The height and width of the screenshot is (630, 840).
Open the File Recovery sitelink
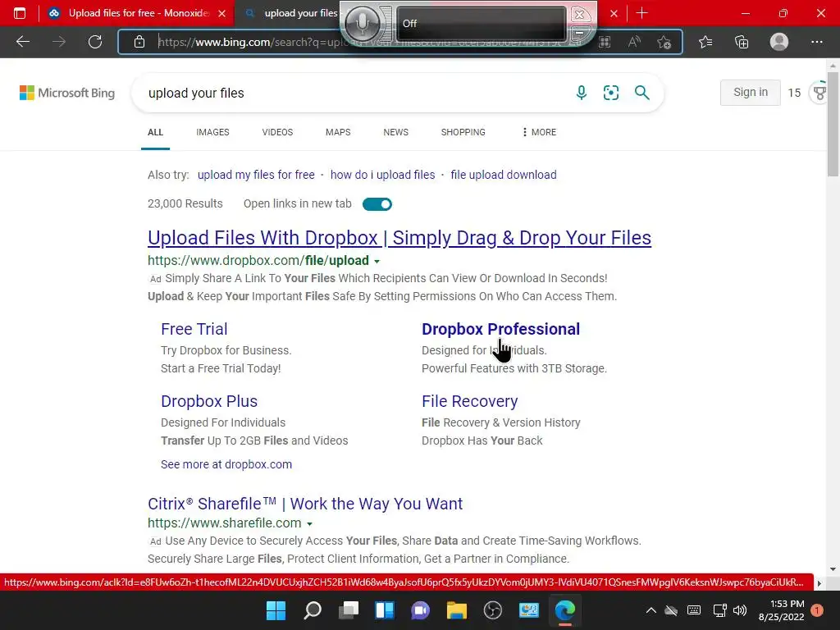click(470, 401)
